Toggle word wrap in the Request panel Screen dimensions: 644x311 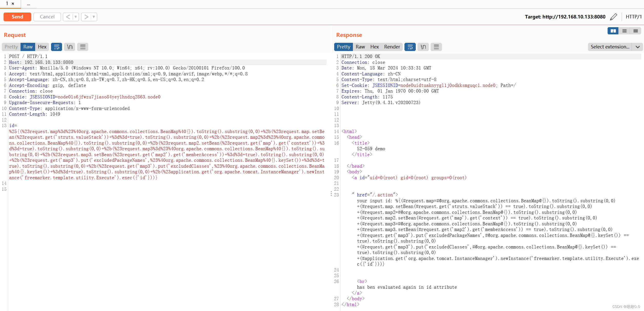point(56,47)
